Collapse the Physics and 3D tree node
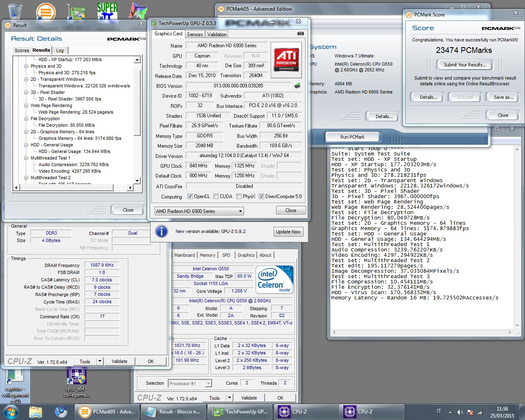This screenshot has width=525, height=420. (x=26, y=66)
